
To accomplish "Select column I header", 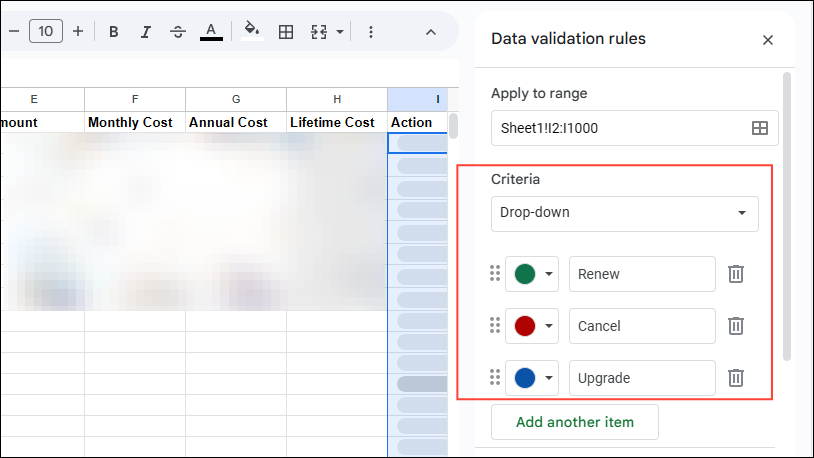I will click(x=417, y=99).
